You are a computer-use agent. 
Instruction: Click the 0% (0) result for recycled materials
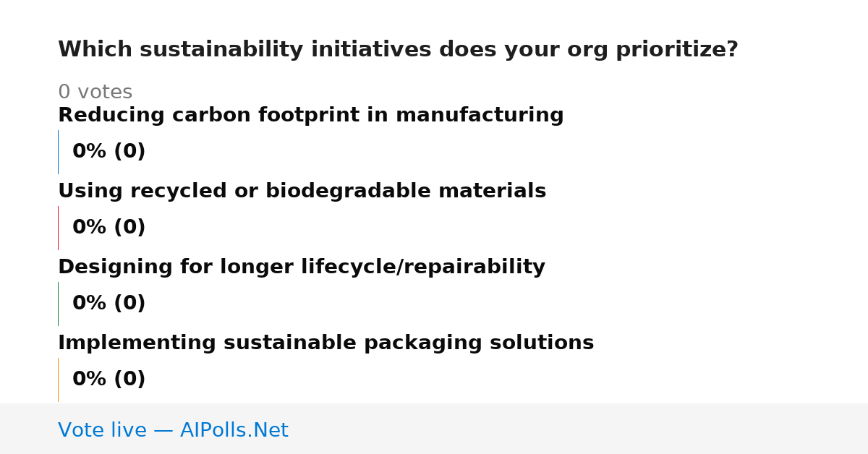click(x=109, y=228)
